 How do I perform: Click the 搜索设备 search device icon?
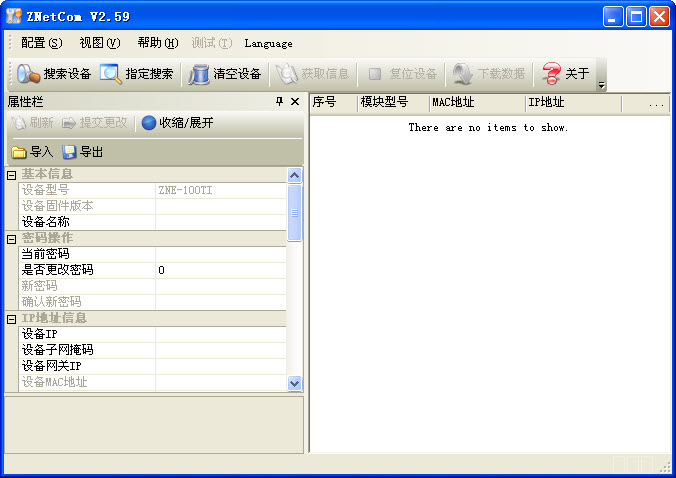click(x=28, y=74)
